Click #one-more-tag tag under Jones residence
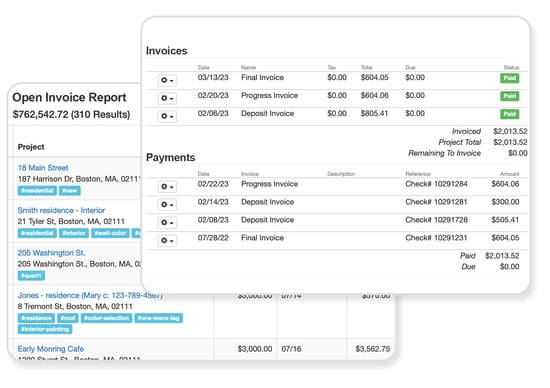This screenshot has height=388, width=550. (x=159, y=318)
